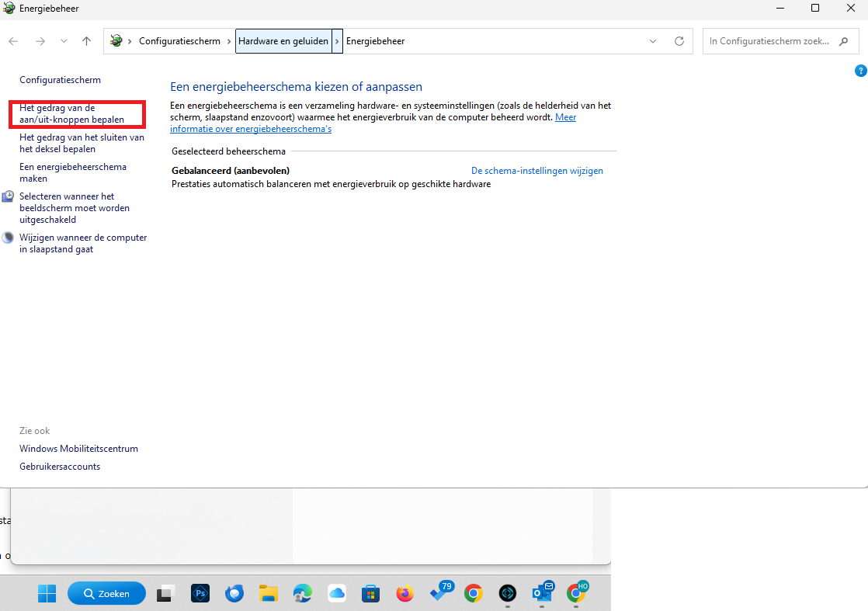Go up one level with up arrow
Screen dimensions: 868x611
[86, 41]
